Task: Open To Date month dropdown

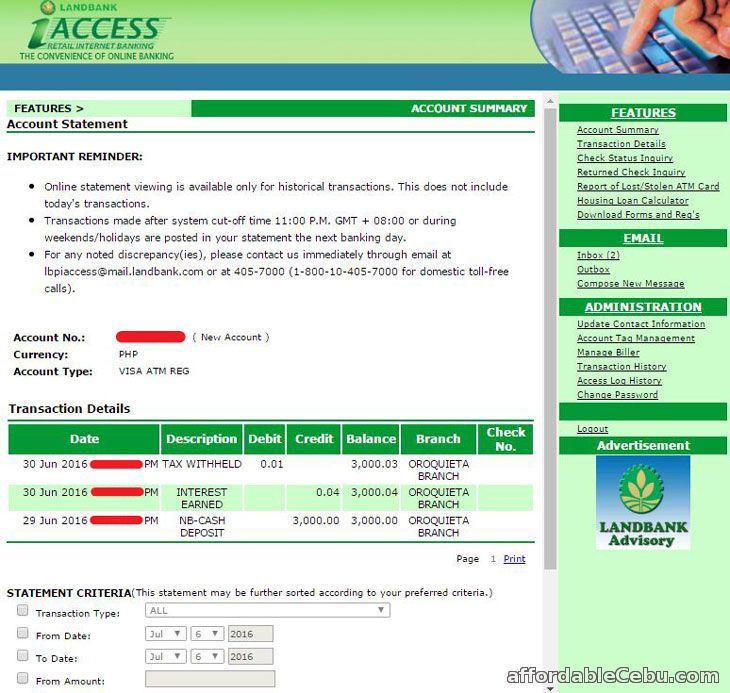Action: 166,657
